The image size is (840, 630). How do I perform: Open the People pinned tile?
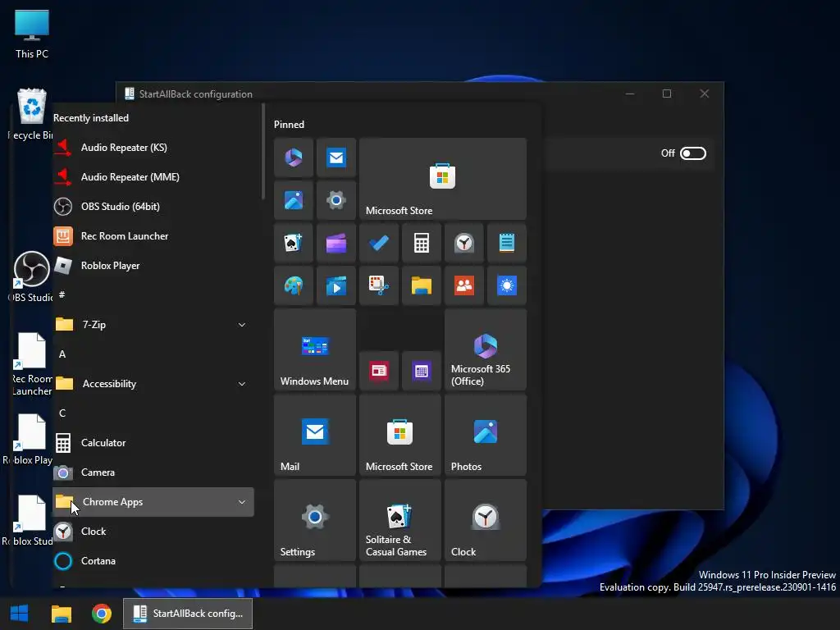pos(464,285)
